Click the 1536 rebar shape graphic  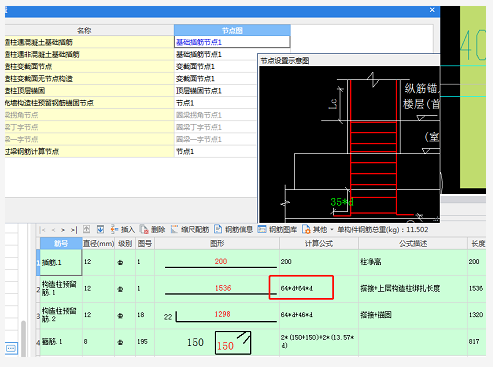(221, 289)
